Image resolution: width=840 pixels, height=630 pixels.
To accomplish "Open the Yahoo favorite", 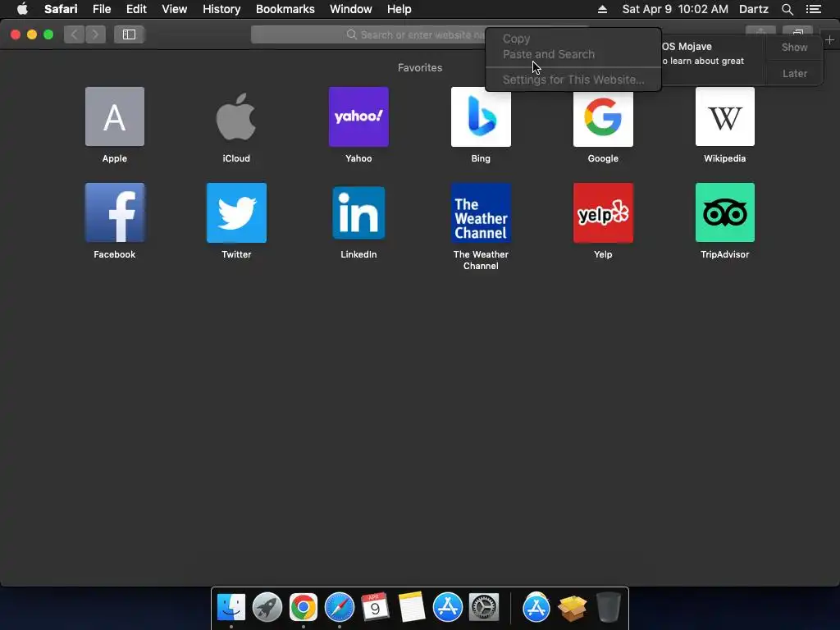I will pos(358,116).
